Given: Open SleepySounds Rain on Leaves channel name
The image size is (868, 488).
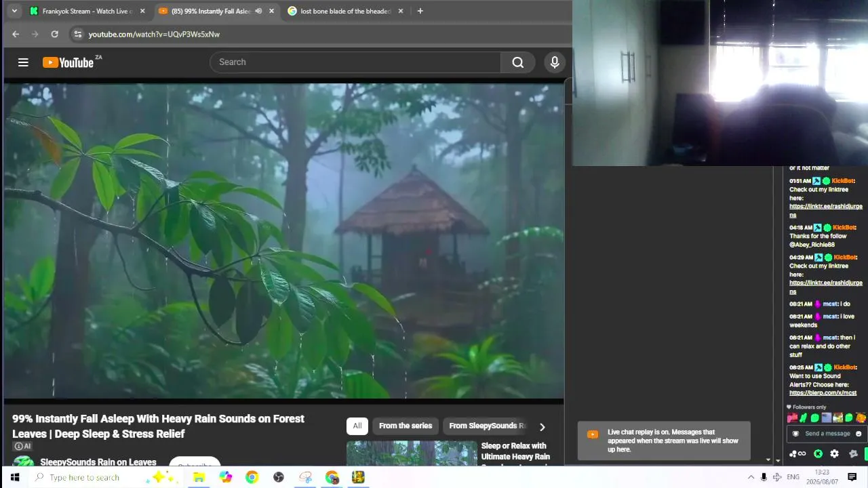Looking at the screenshot, I should coord(98,462).
